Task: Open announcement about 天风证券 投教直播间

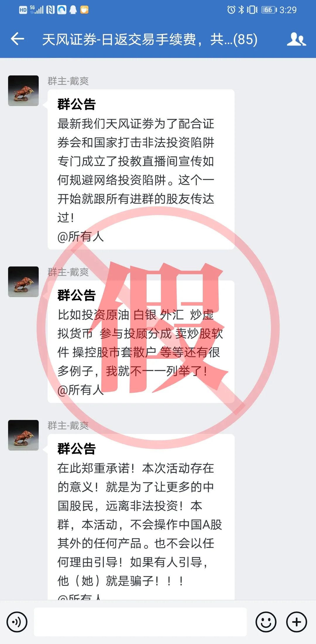Action: 141,169
